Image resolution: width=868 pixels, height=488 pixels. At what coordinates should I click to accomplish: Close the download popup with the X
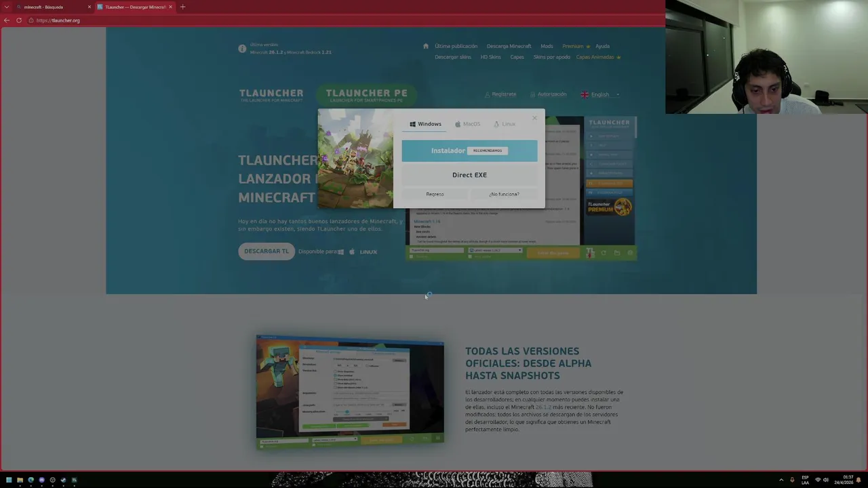(x=534, y=118)
